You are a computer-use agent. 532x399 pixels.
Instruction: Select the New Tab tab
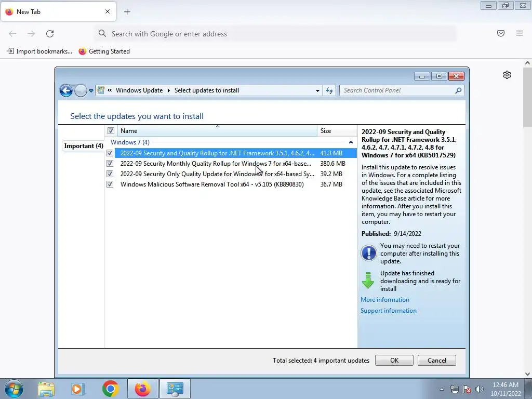point(58,11)
